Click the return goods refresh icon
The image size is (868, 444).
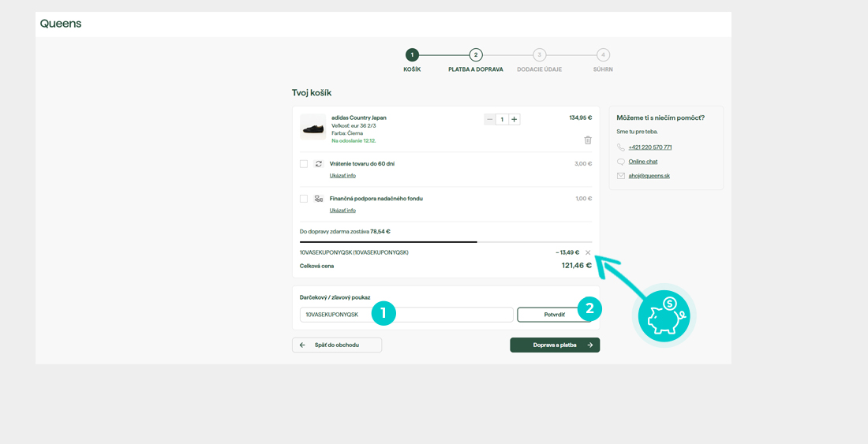pos(319,164)
